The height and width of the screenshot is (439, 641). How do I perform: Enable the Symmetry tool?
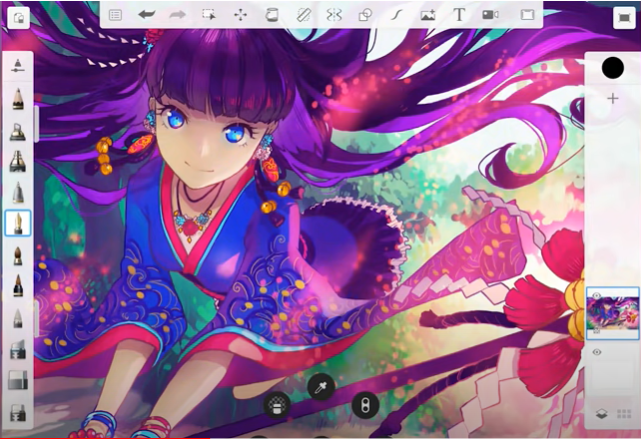[x=334, y=15]
